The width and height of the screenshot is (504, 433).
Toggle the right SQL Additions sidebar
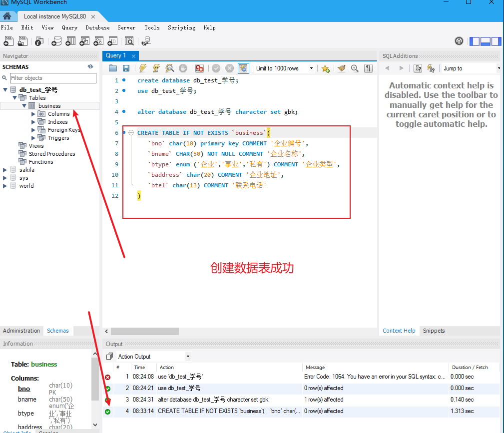(496, 41)
